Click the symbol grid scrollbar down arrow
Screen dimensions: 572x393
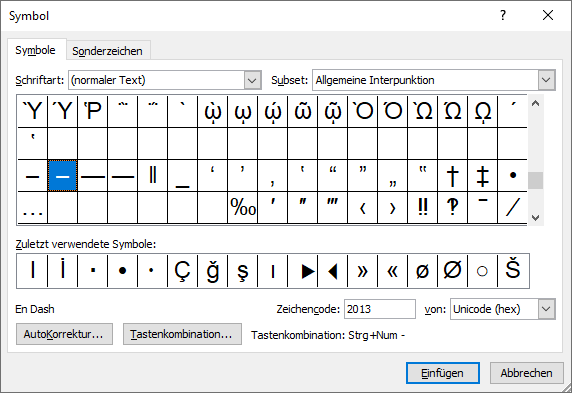(x=535, y=218)
